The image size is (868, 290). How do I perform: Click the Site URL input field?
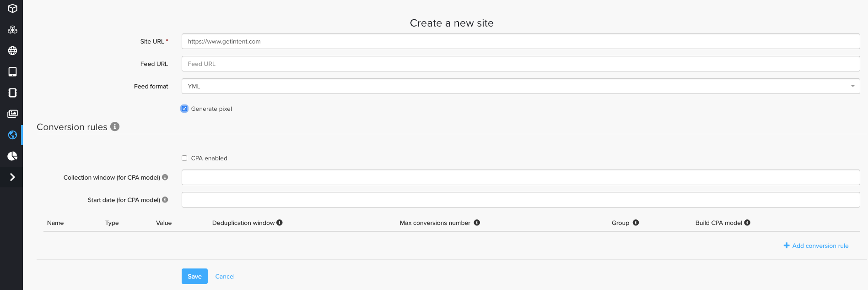pyautogui.click(x=520, y=41)
